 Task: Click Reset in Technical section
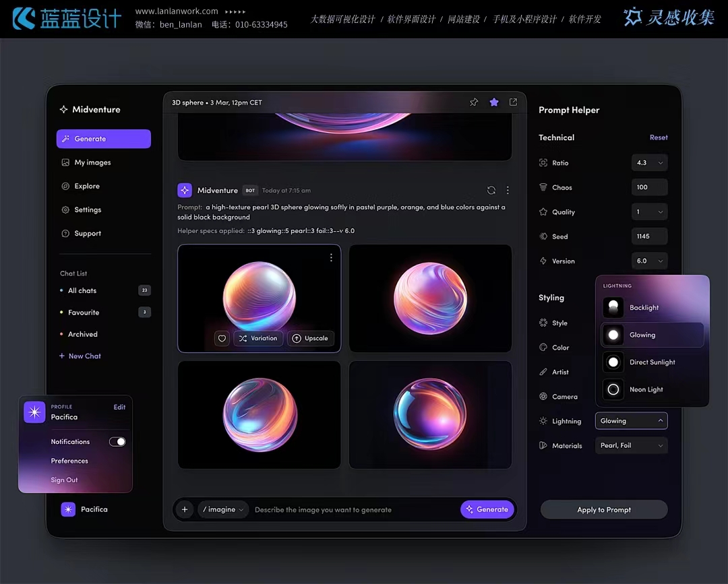tap(659, 137)
